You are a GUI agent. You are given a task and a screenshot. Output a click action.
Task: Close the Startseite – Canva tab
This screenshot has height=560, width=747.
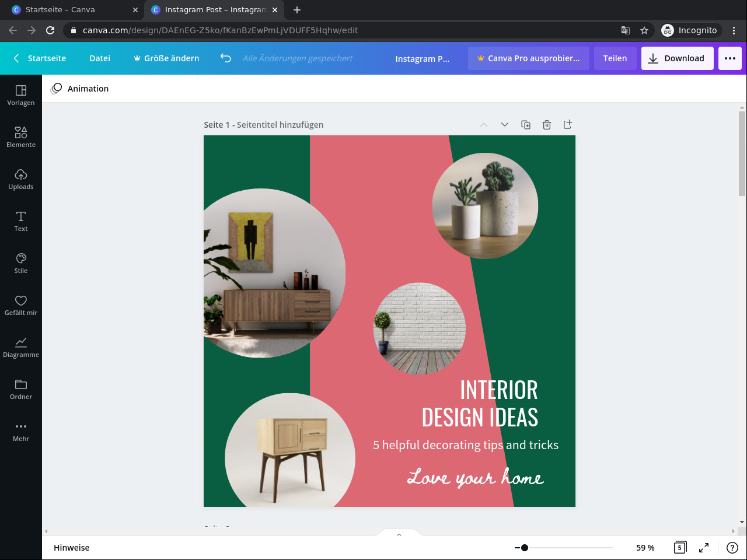pyautogui.click(x=135, y=10)
